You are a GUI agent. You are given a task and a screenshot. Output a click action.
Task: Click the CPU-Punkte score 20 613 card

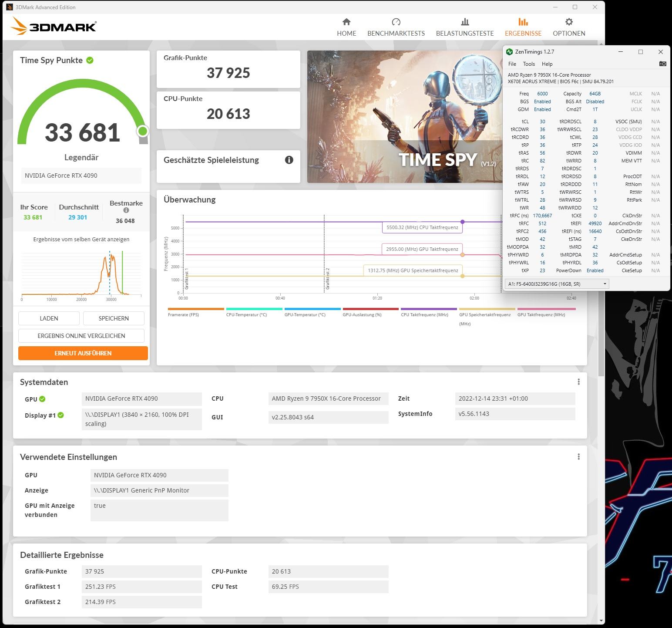[228, 110]
